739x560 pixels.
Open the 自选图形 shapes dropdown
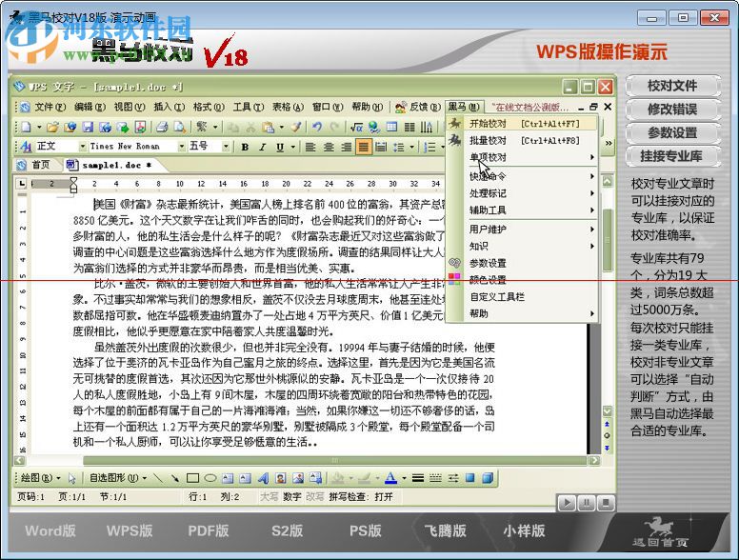[118, 478]
